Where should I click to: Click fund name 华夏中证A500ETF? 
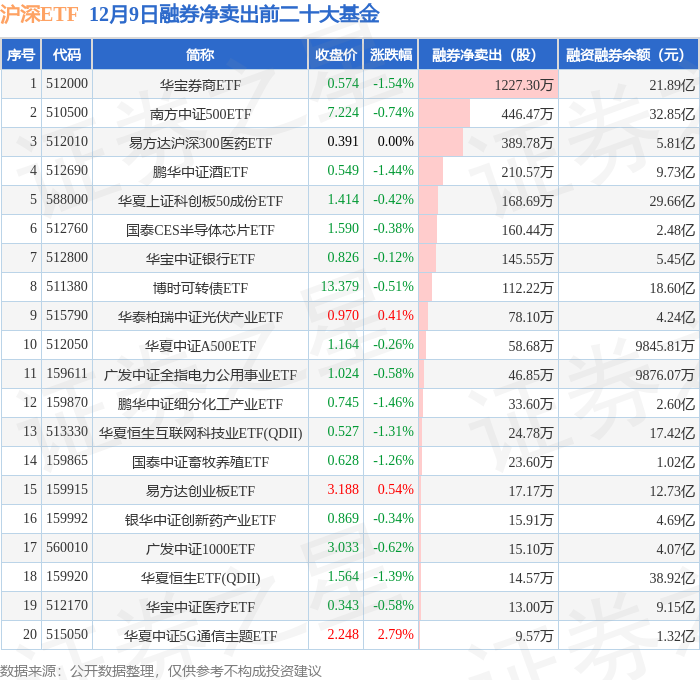pos(200,346)
